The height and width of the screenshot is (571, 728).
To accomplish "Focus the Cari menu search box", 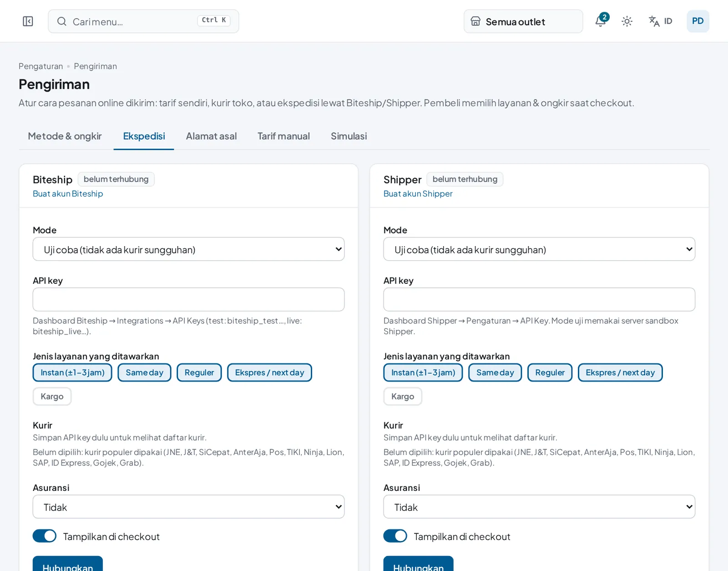I will (143, 21).
